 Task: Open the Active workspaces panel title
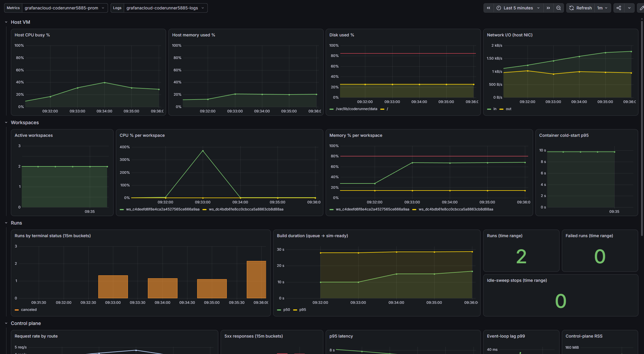[x=34, y=135]
